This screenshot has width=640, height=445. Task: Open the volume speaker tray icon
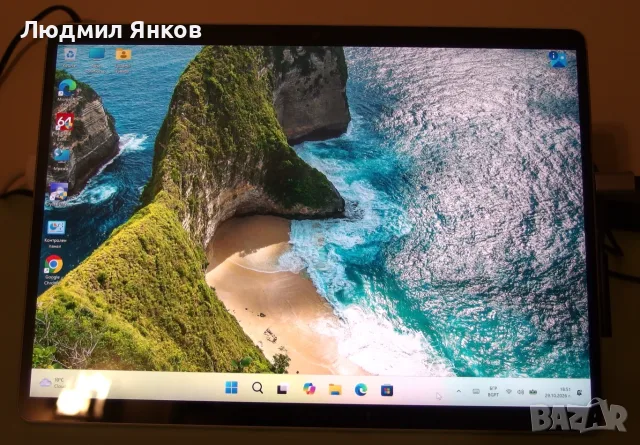pyautogui.click(x=520, y=392)
